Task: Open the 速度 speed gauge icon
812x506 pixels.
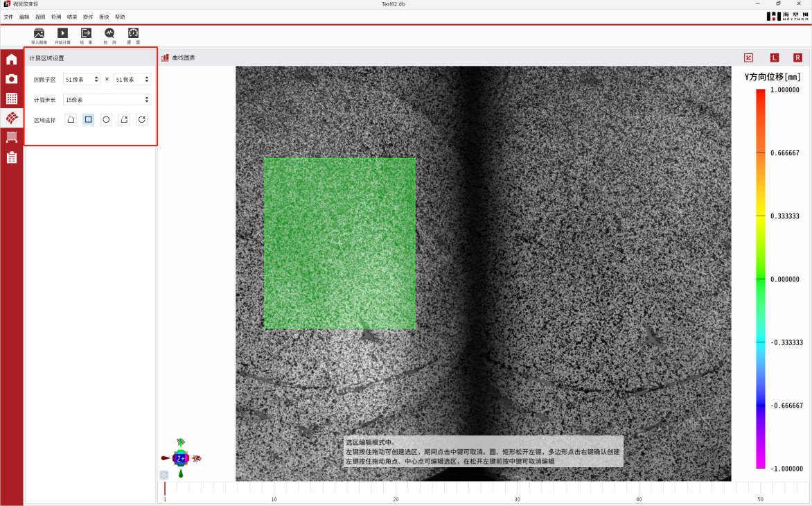Action: pos(133,33)
